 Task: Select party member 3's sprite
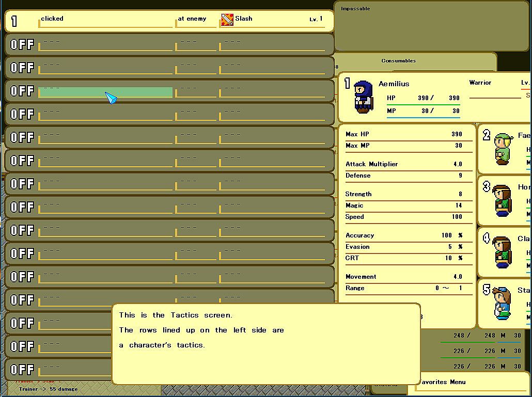(x=502, y=201)
